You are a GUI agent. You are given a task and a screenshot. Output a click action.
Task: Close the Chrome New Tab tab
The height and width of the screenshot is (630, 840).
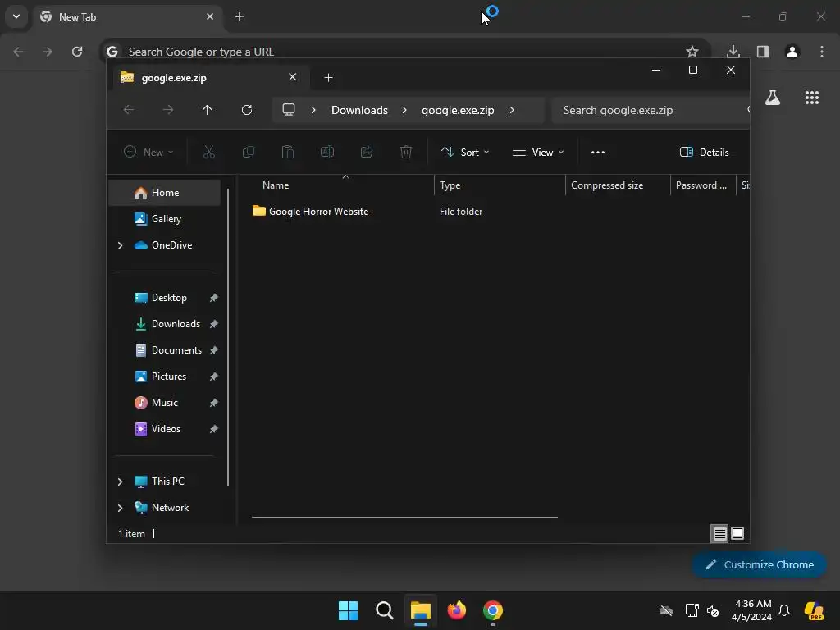pos(210,16)
